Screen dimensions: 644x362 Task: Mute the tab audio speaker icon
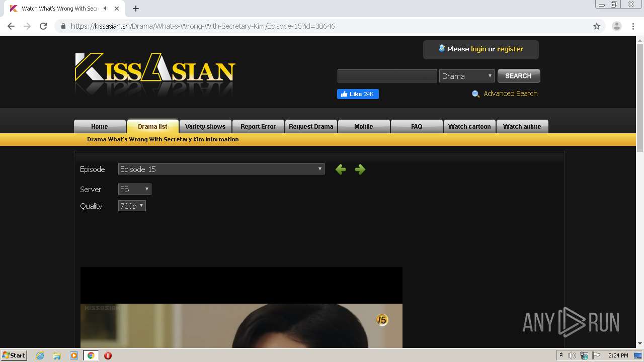[x=106, y=9]
